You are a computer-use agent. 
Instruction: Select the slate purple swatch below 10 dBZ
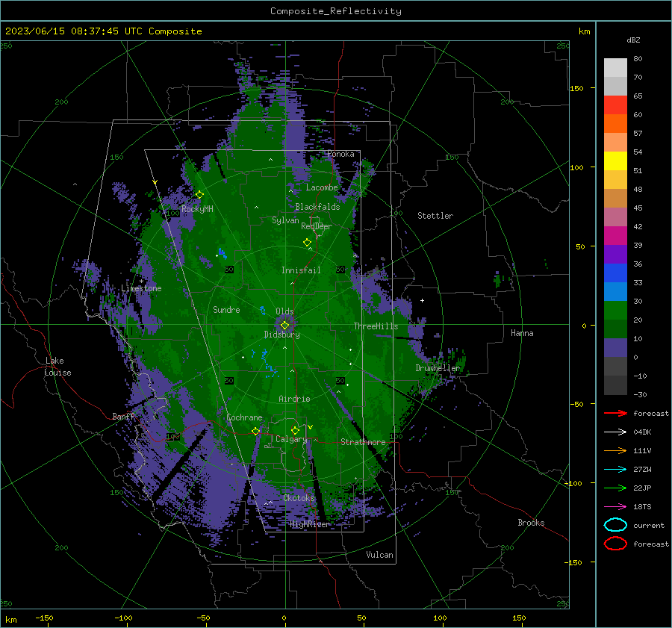click(615, 348)
